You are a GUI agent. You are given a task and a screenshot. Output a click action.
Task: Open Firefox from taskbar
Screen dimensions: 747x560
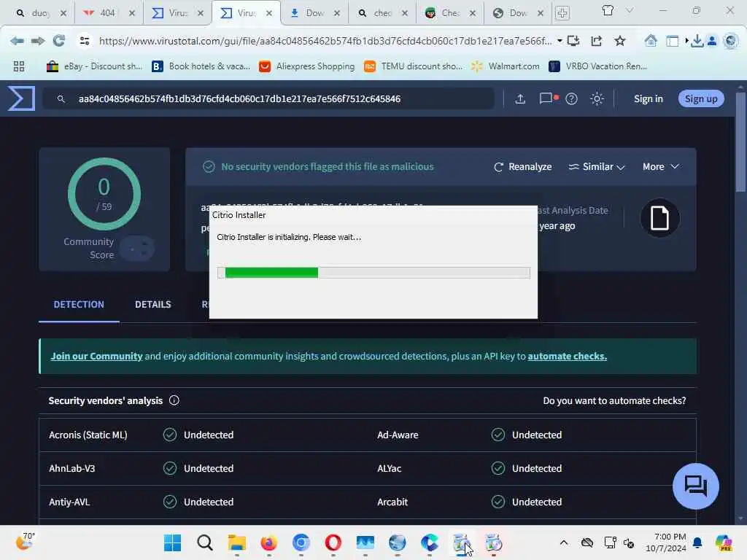(269, 542)
